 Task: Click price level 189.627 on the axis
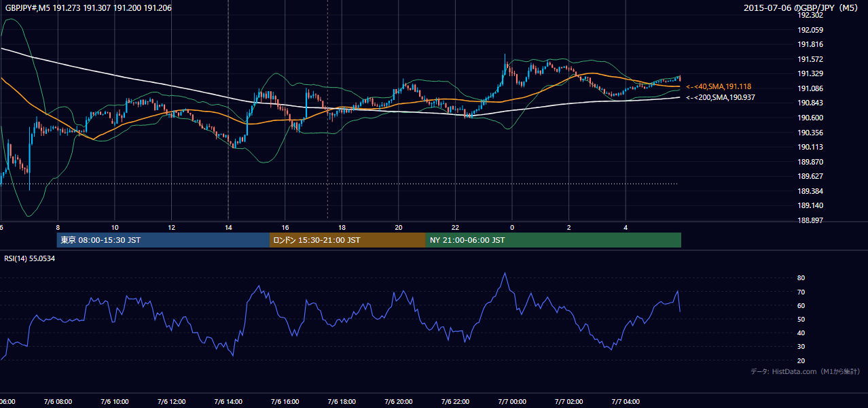(x=810, y=176)
